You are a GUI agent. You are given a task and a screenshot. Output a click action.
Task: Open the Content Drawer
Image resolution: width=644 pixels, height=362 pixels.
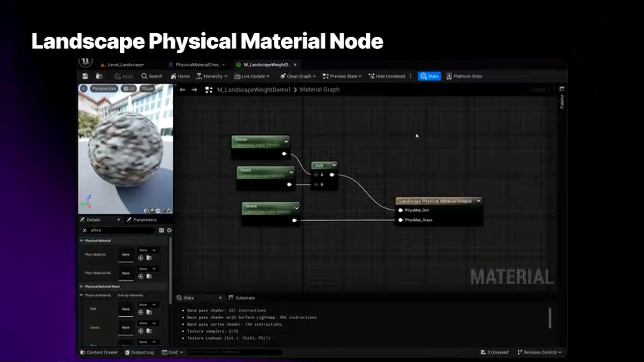click(x=99, y=352)
